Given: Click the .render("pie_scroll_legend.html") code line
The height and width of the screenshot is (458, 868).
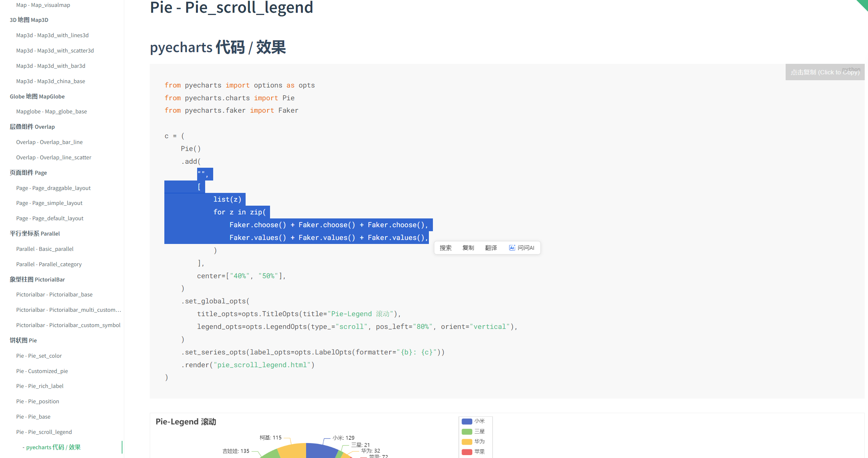Looking at the screenshot, I should (x=248, y=365).
